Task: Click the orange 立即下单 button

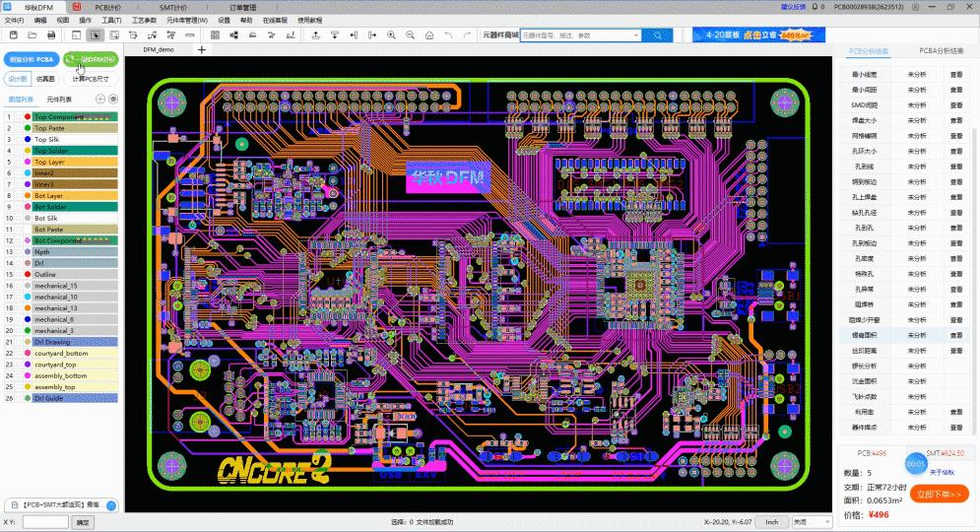Action: click(940, 494)
